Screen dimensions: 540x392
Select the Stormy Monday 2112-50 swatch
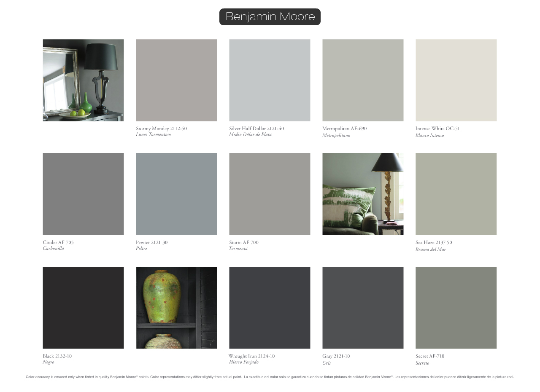tap(176, 80)
